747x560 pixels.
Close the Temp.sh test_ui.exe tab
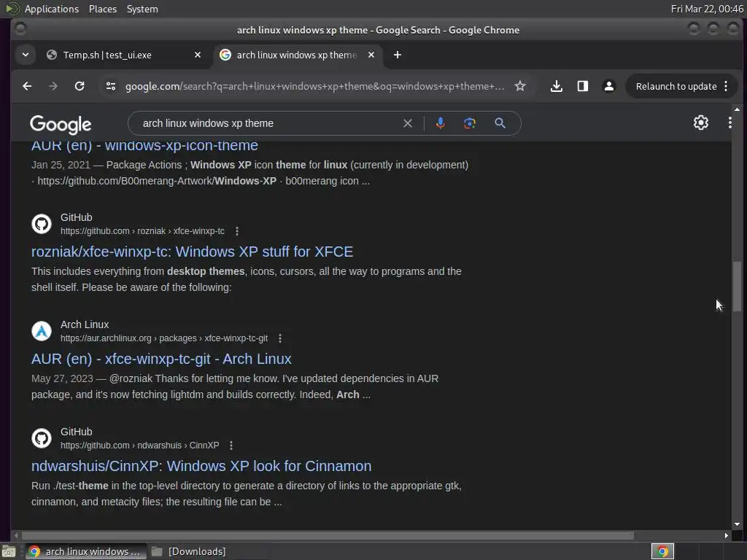[x=198, y=55]
